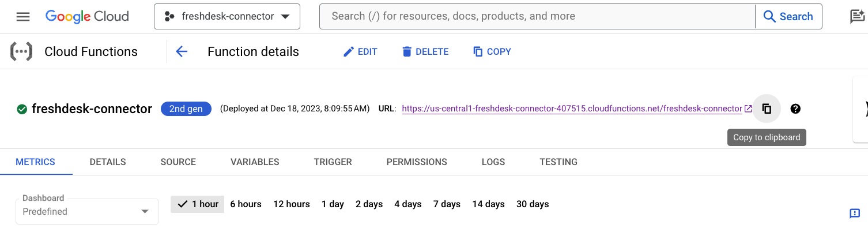Screen dimensions: 868x228
Task: Switch to the LOGS tab
Action: coord(493,162)
